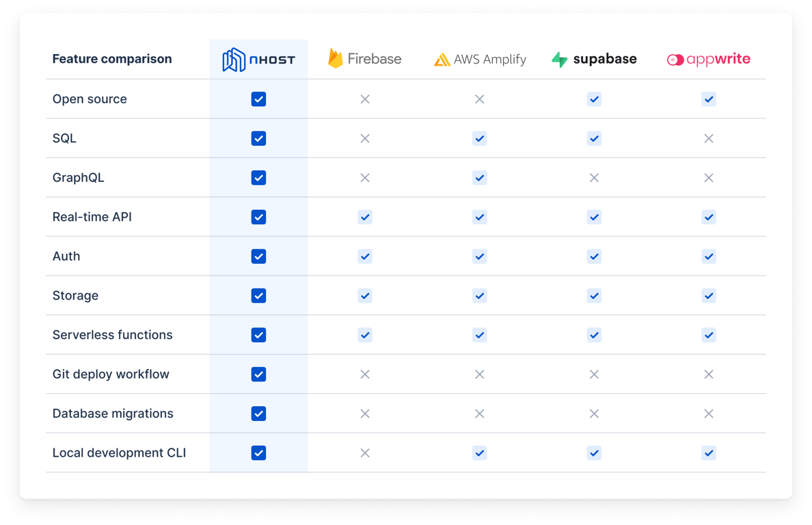Check the Supabase SQL checkbox
The image size is (812, 525).
click(x=594, y=138)
